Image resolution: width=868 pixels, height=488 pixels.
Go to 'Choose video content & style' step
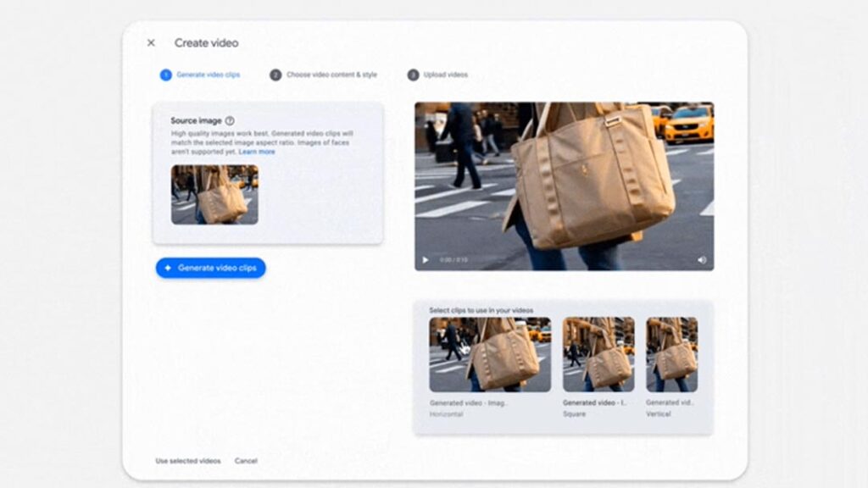331,75
